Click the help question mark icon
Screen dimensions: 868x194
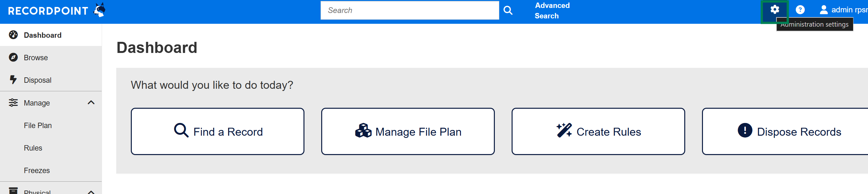click(800, 10)
